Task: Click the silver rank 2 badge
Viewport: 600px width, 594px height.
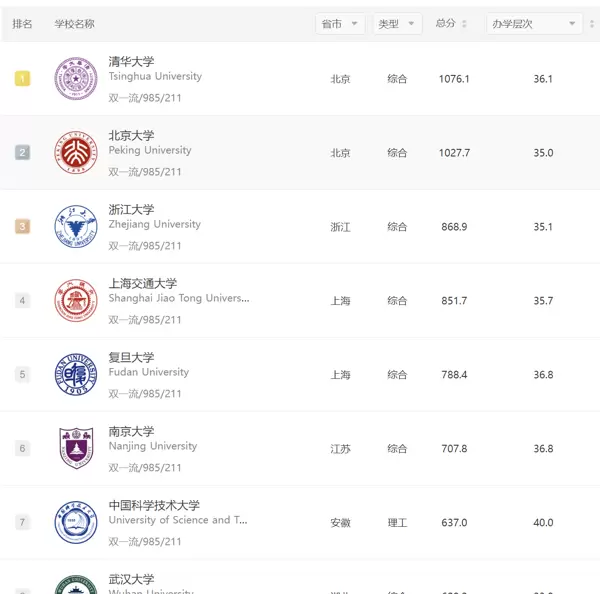Action: click(x=23, y=153)
